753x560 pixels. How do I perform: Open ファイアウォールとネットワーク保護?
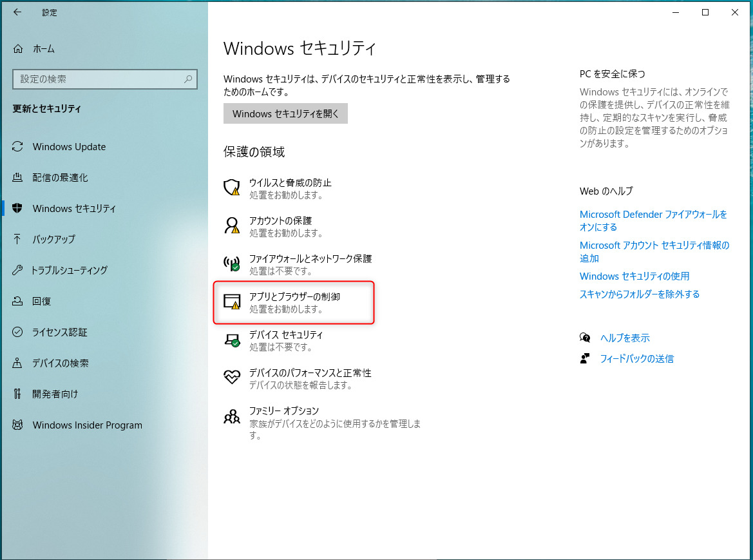click(x=298, y=264)
